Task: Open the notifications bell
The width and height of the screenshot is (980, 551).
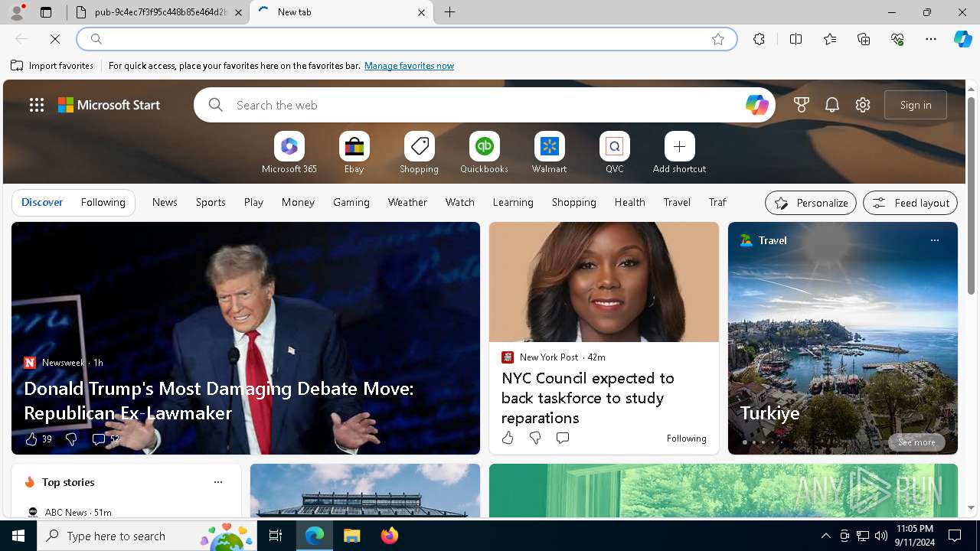Action: [x=832, y=105]
